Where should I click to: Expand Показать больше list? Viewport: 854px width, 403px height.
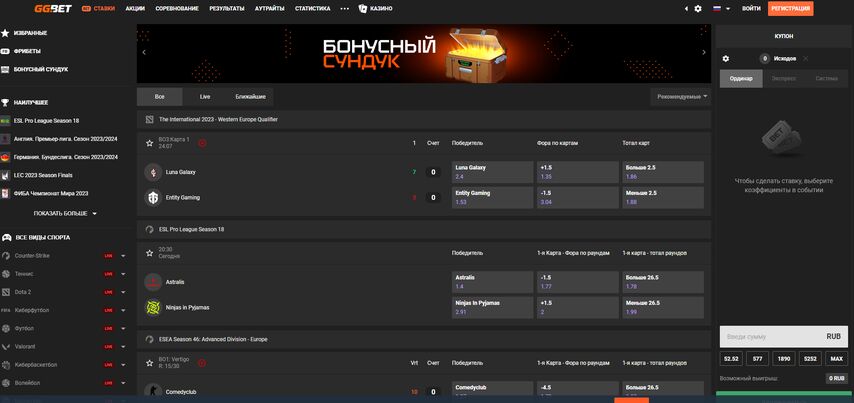coord(65,213)
